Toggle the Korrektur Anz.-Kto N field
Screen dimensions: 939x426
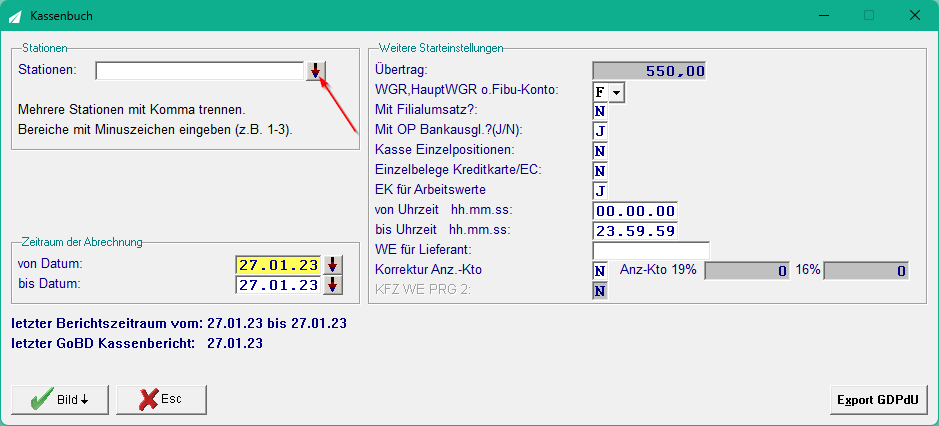click(599, 271)
